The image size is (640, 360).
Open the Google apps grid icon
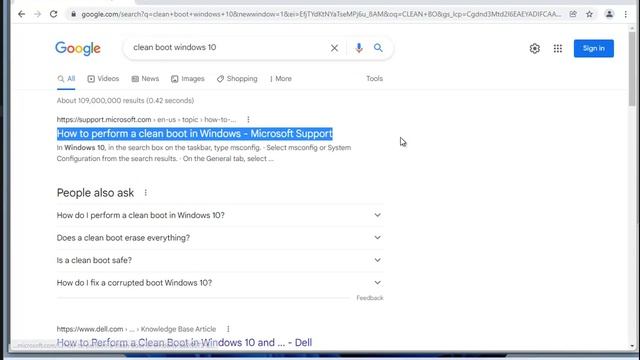(x=558, y=49)
